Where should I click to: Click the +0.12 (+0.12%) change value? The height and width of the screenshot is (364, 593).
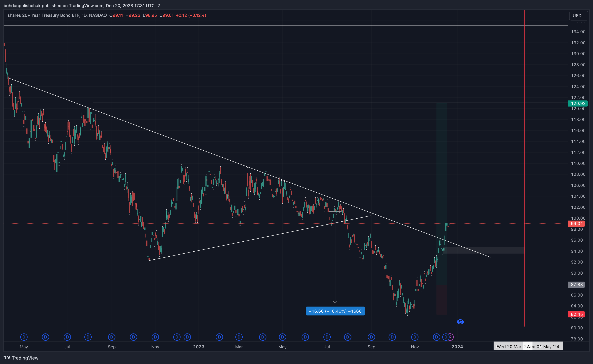pyautogui.click(x=191, y=15)
